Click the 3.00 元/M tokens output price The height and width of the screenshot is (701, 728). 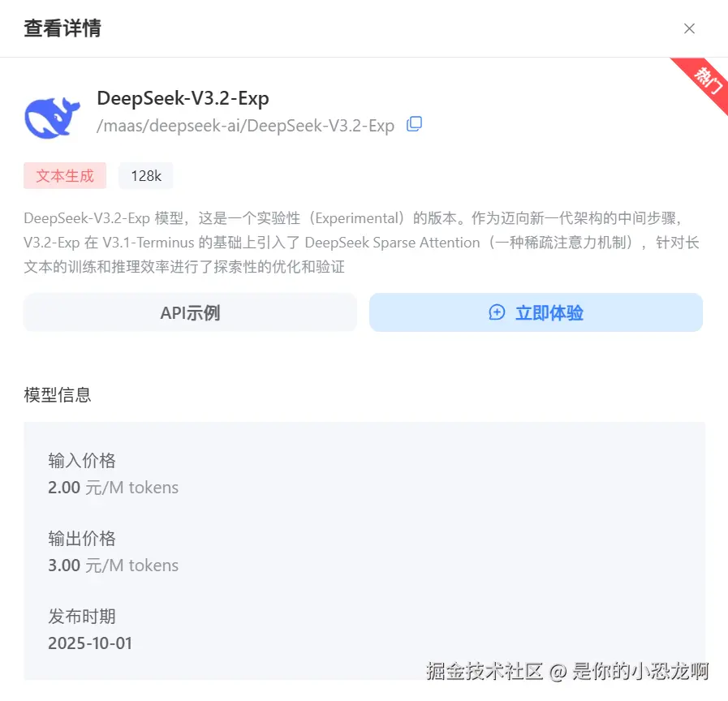[114, 566]
